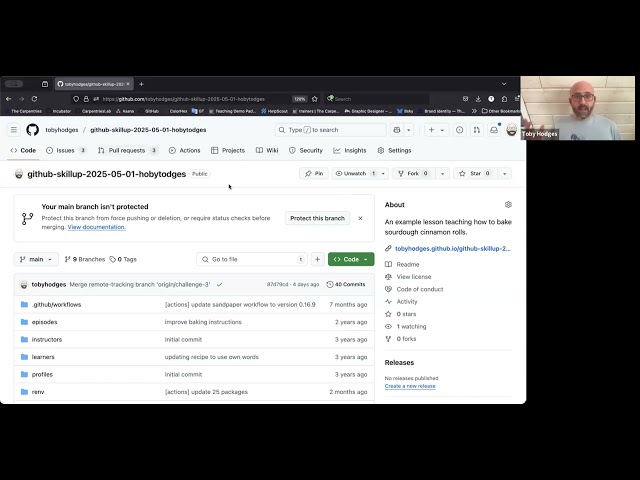
Task: Reload the page in browser
Action: pyautogui.click(x=34, y=99)
